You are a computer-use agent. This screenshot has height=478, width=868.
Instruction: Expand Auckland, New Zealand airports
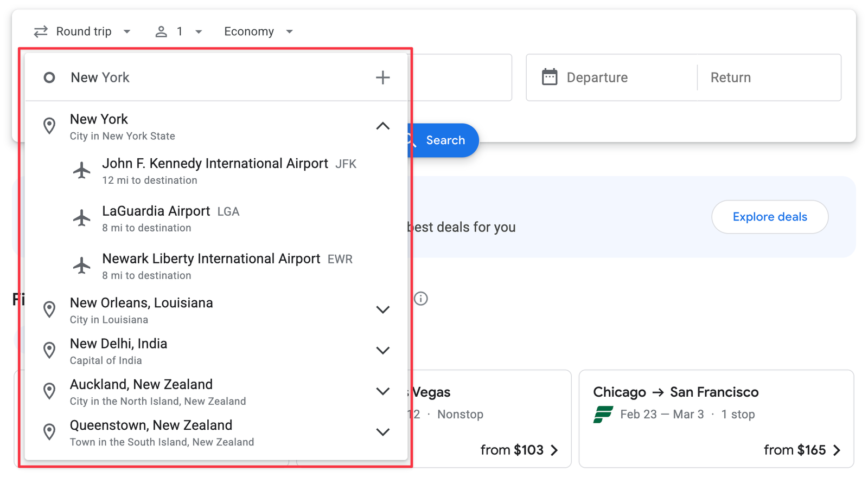[x=382, y=391]
